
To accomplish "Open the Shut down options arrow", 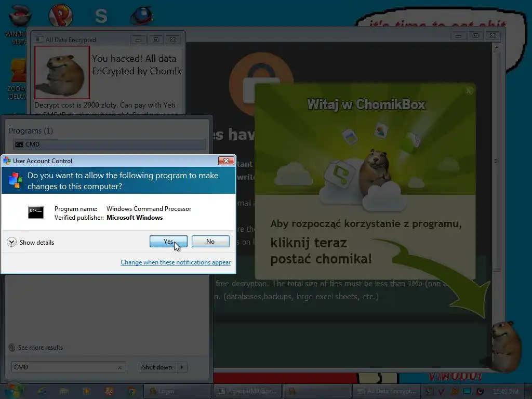I will (182, 367).
